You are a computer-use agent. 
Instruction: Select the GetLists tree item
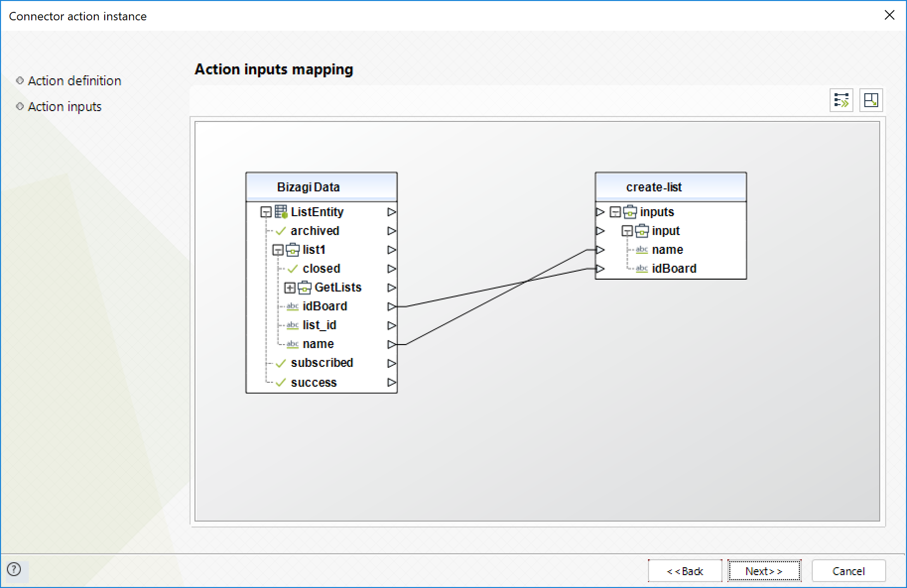point(338,288)
